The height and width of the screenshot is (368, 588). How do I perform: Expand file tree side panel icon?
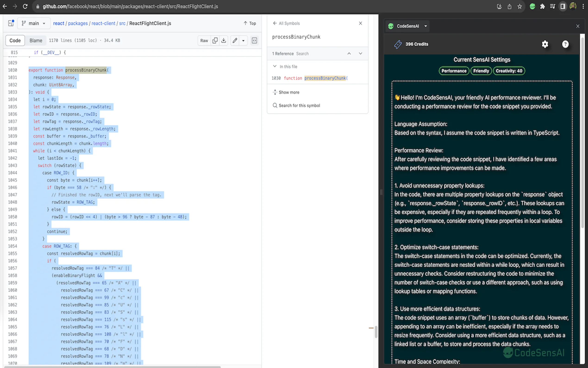pos(11,23)
